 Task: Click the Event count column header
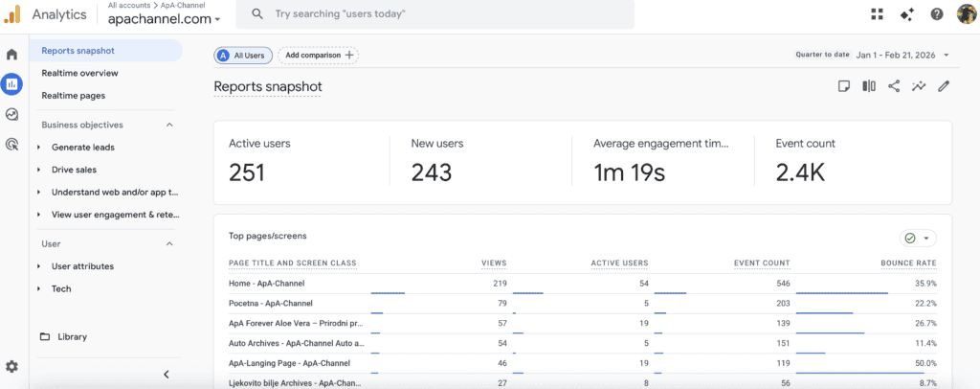point(762,263)
